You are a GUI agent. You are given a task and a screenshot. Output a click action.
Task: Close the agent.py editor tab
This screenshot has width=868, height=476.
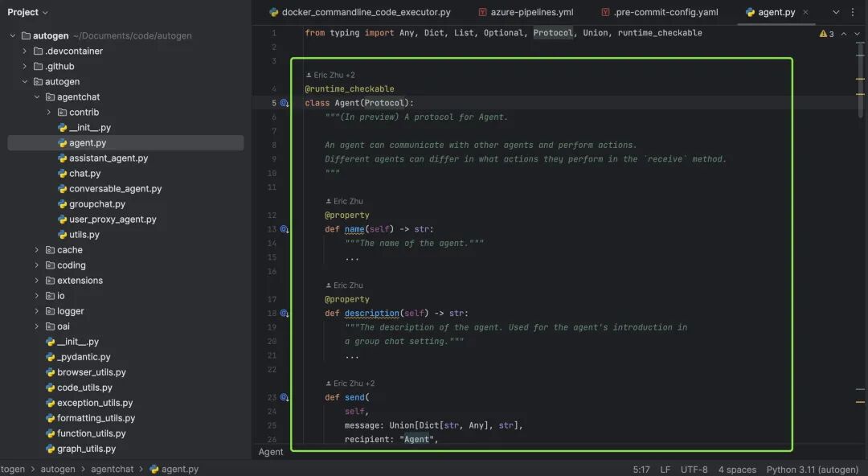pyautogui.click(x=805, y=12)
